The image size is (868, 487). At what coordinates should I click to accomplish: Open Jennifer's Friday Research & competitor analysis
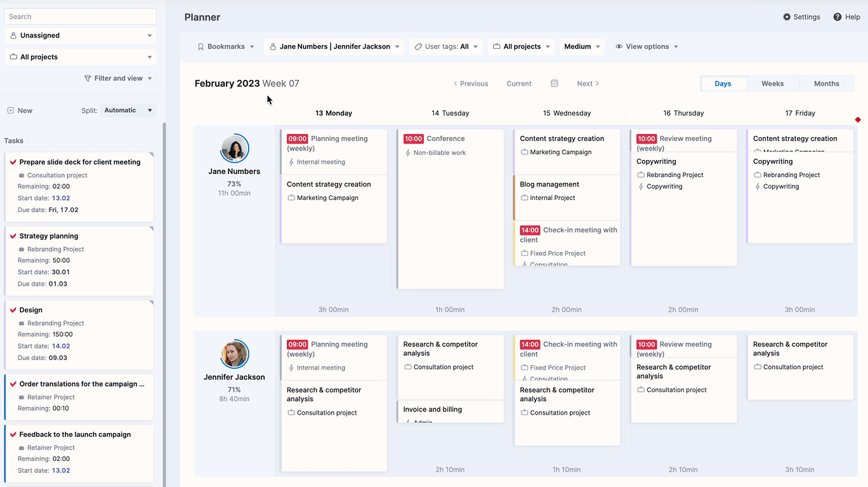800,368
